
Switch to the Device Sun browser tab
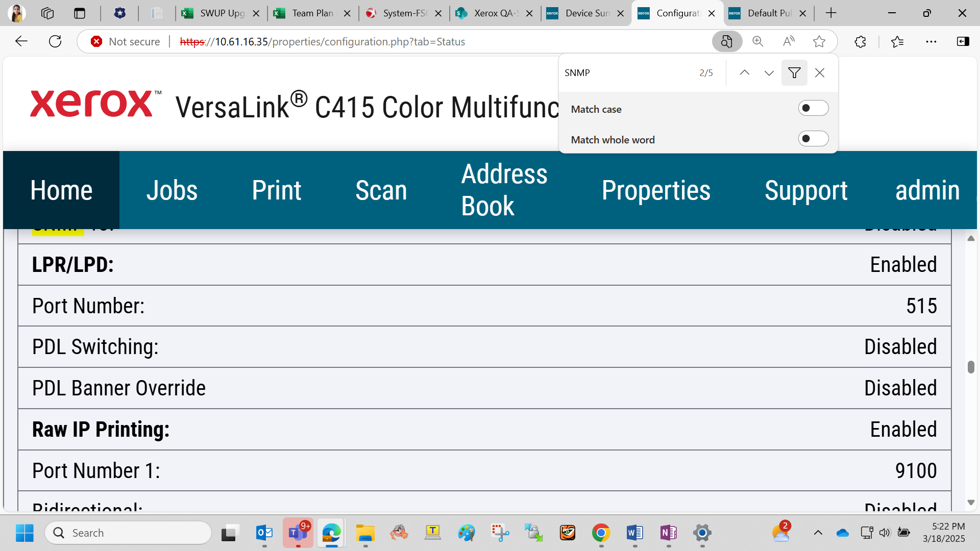coord(586,13)
